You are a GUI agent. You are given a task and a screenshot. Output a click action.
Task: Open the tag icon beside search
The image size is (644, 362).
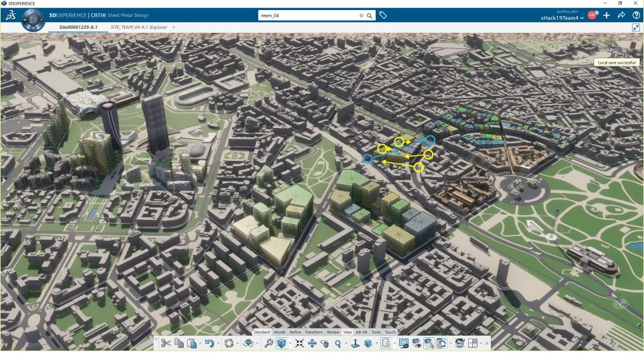pyautogui.click(x=383, y=15)
